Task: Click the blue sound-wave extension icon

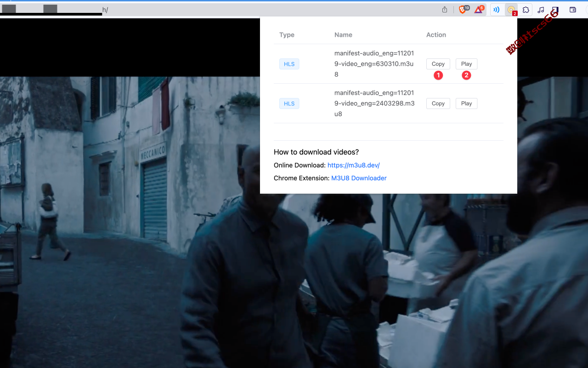Action: [496, 10]
